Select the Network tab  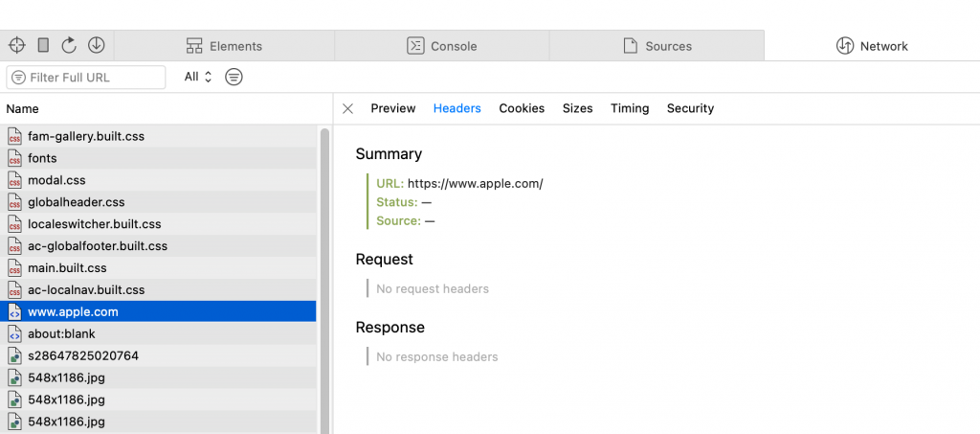click(x=872, y=46)
